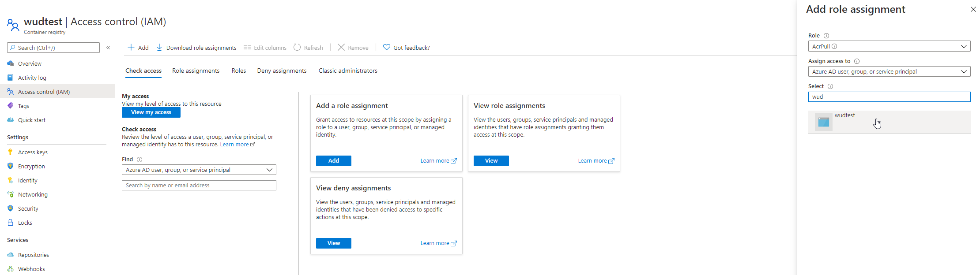Open Learn more link under Check access
The image size is (980, 275).
click(x=237, y=145)
